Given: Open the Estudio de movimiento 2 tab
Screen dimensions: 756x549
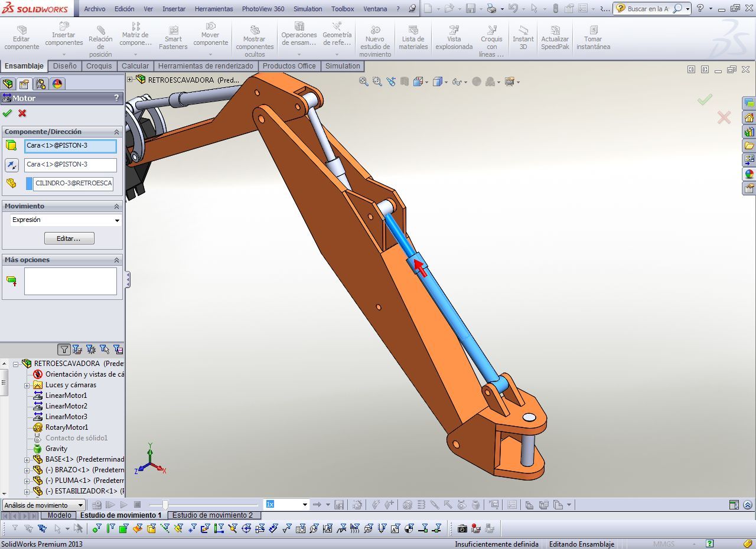Looking at the screenshot, I should [x=213, y=515].
